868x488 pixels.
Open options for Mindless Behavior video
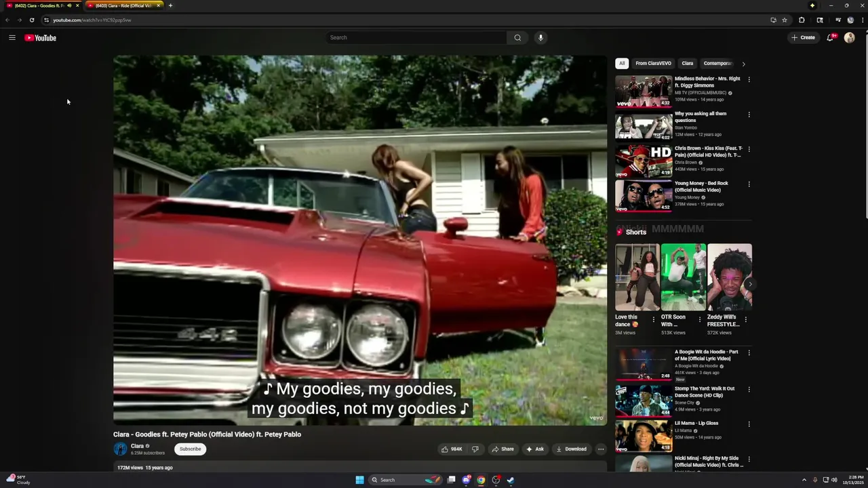pyautogui.click(x=749, y=79)
